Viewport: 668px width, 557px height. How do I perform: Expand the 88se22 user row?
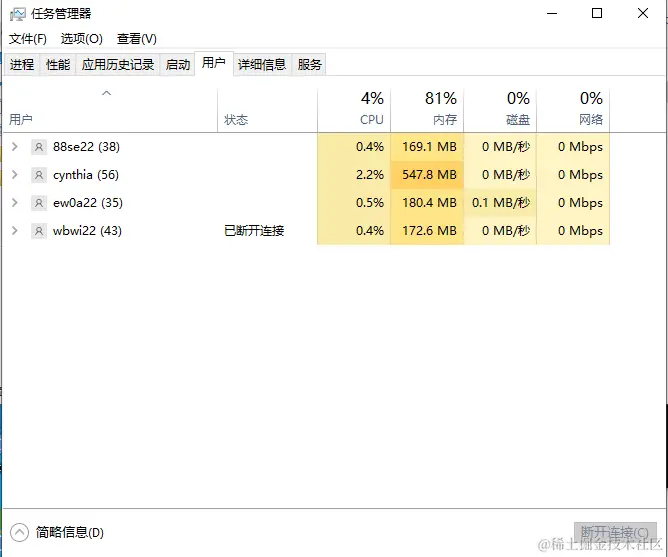15,147
